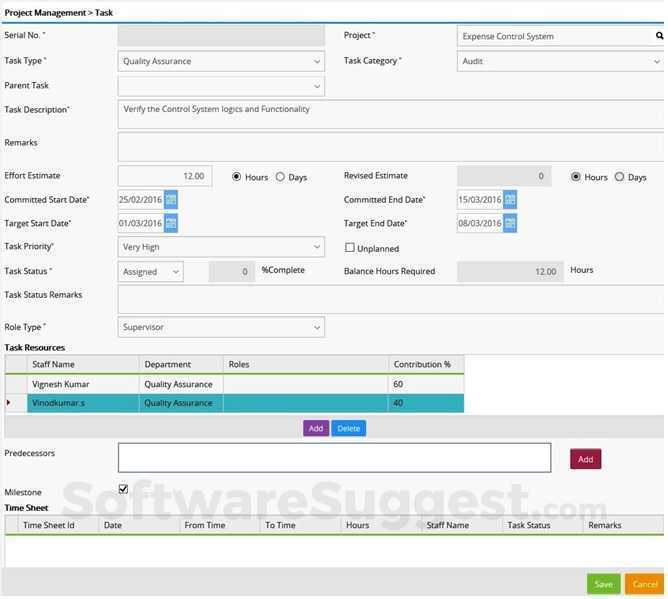Click the Staff Name column header in Task Resources
This screenshot has width=668, height=599.
tap(83, 364)
